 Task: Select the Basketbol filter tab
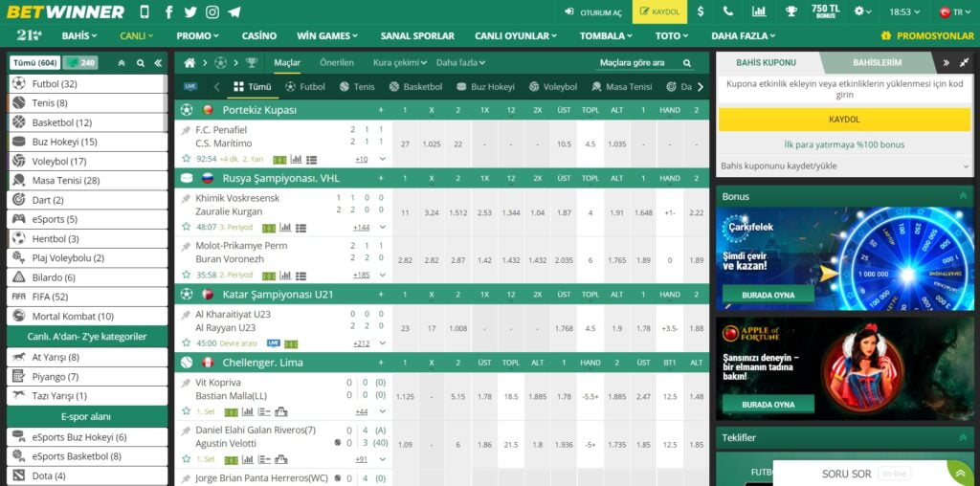click(x=415, y=87)
